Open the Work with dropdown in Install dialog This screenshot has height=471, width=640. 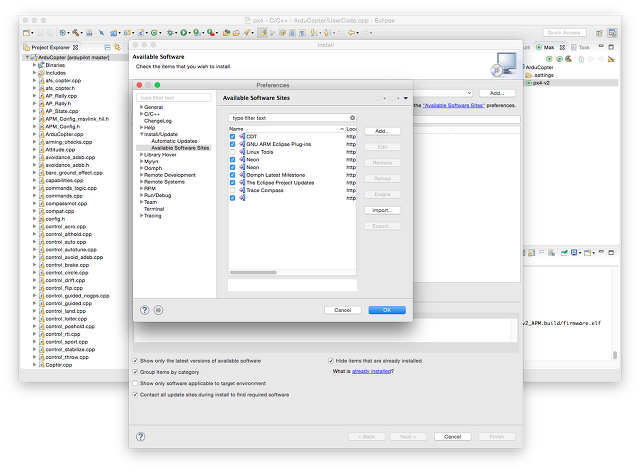(469, 93)
